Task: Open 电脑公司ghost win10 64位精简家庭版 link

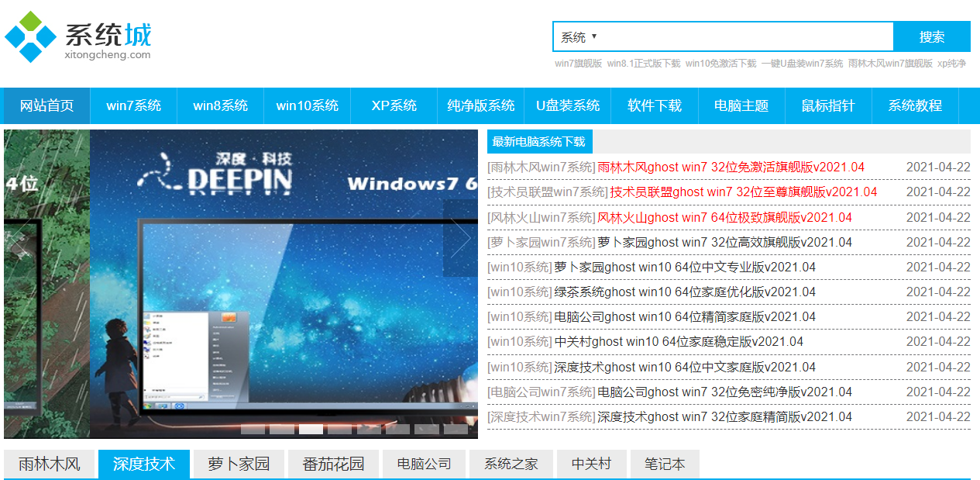Action: click(x=685, y=316)
